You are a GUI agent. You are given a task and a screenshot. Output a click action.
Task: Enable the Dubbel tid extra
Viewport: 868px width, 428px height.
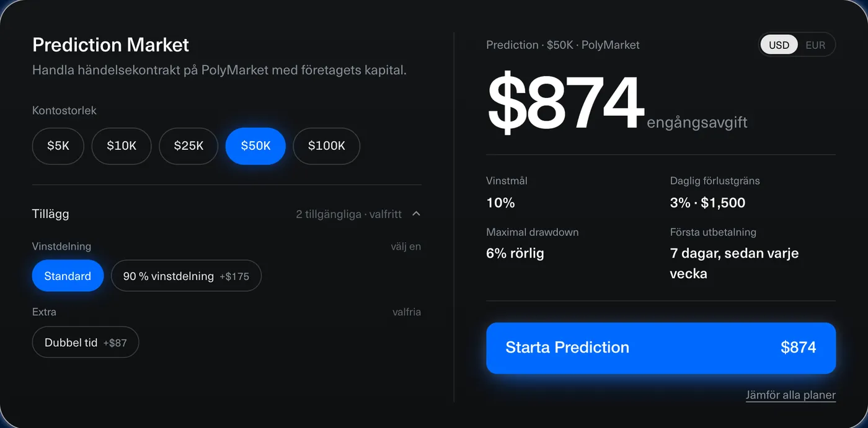point(86,343)
